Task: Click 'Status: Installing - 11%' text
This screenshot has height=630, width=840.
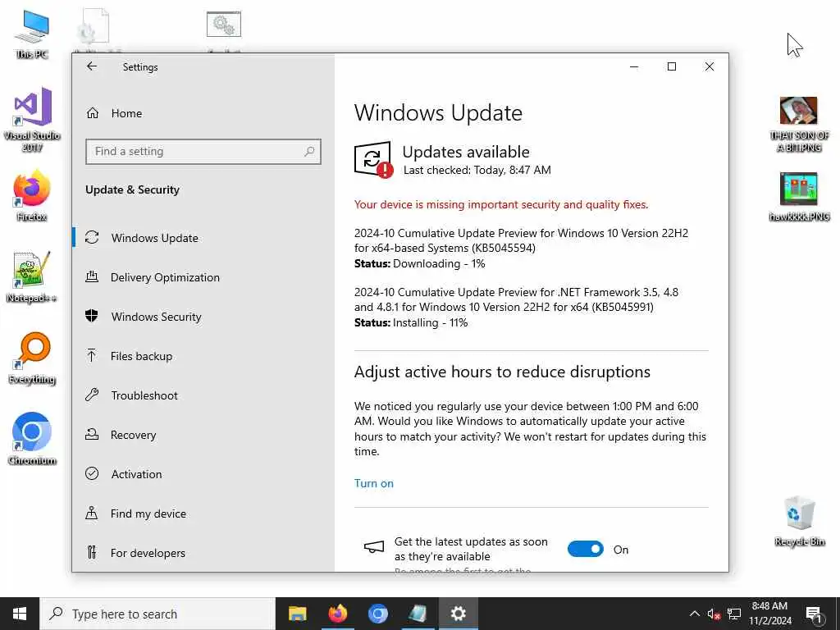Action: pos(411,322)
